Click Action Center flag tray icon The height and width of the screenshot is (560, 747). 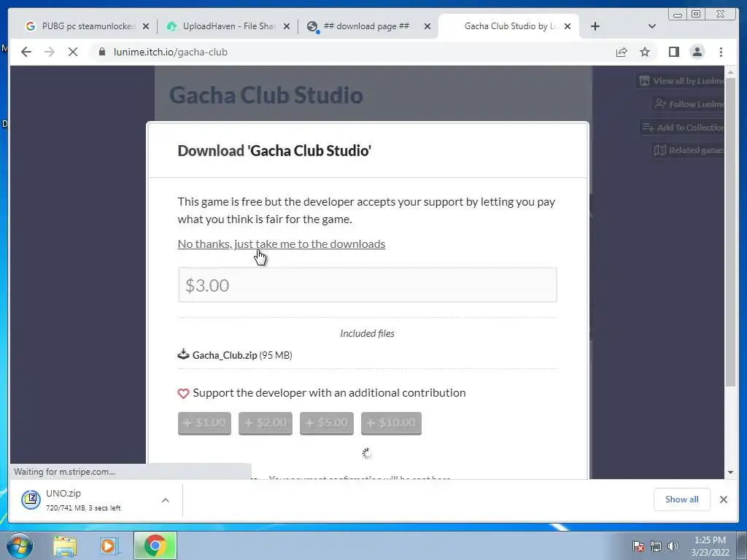pyautogui.click(x=638, y=546)
